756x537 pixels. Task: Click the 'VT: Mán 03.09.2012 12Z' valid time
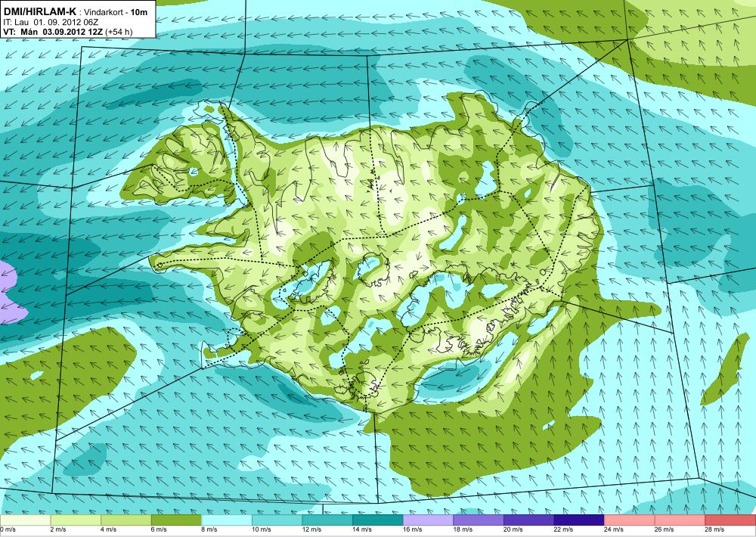click(53, 33)
